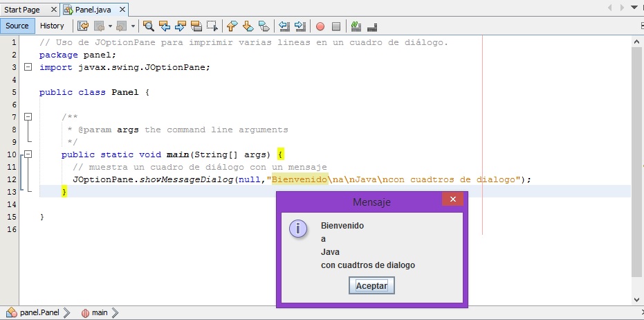Toggle Highlight Search icon in toolbar

click(197, 26)
